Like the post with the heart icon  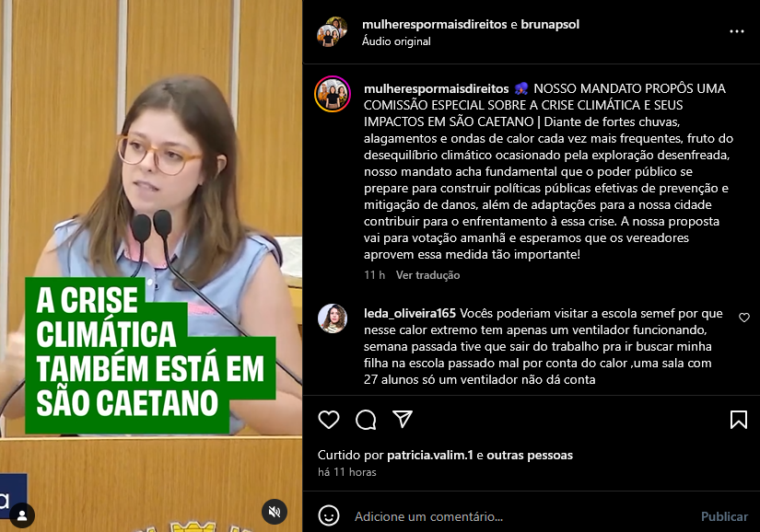(x=329, y=419)
